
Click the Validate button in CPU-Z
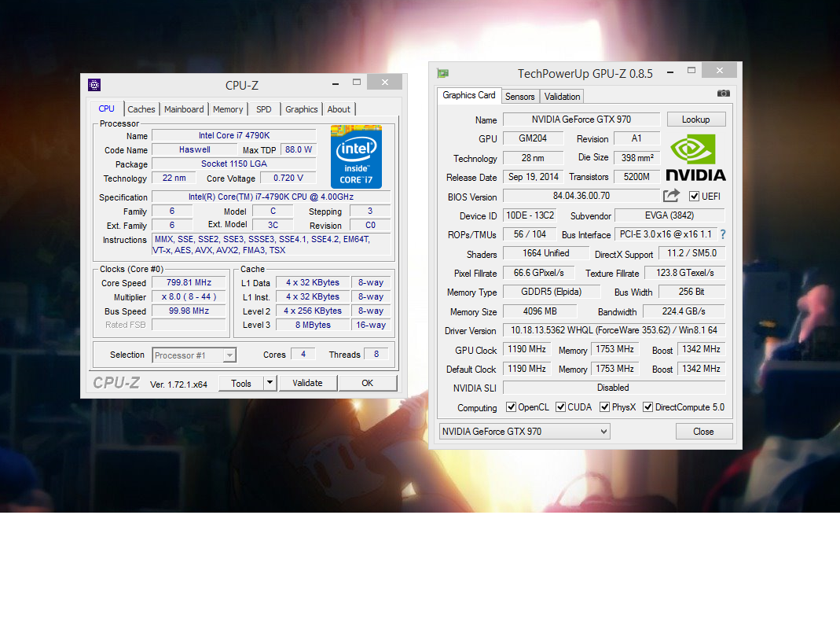coord(307,383)
